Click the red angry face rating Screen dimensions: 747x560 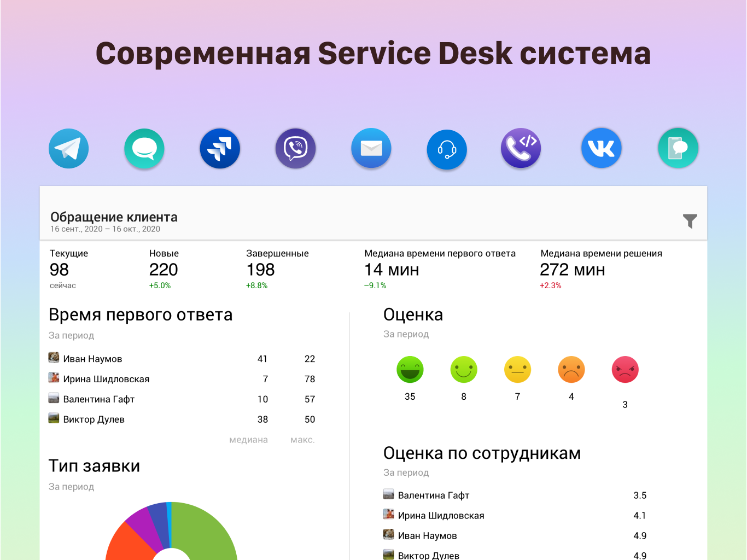(625, 370)
